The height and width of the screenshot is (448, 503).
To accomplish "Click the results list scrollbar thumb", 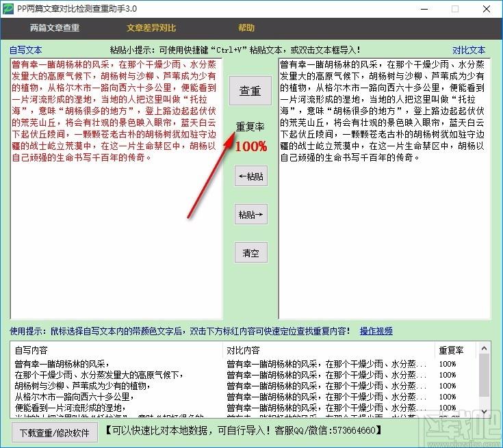I will (x=485, y=375).
